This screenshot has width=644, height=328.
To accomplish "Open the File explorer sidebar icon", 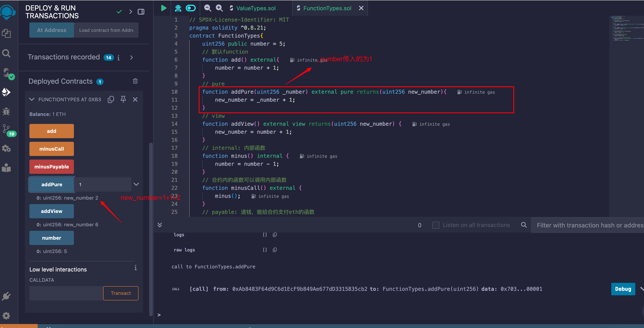I will point(6,33).
